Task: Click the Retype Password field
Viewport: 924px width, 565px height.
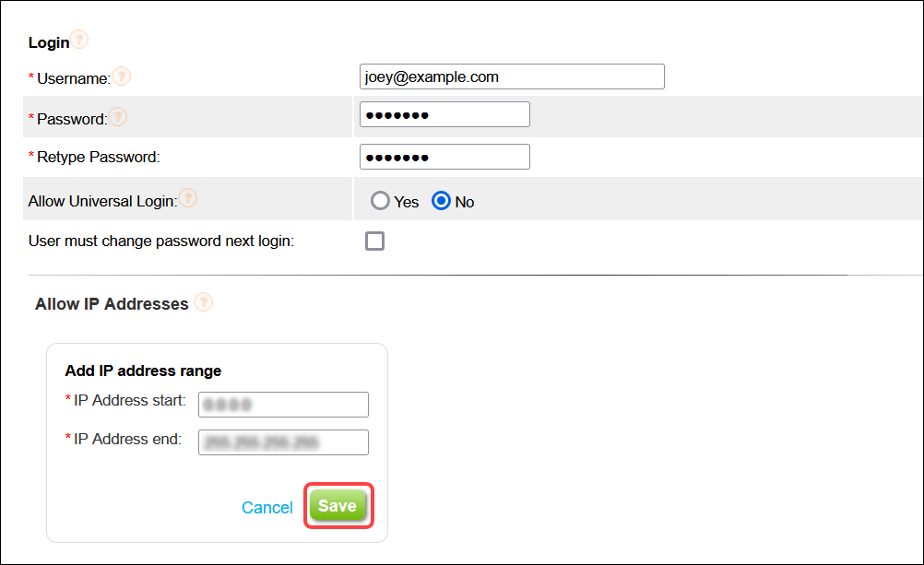Action: 444,156
